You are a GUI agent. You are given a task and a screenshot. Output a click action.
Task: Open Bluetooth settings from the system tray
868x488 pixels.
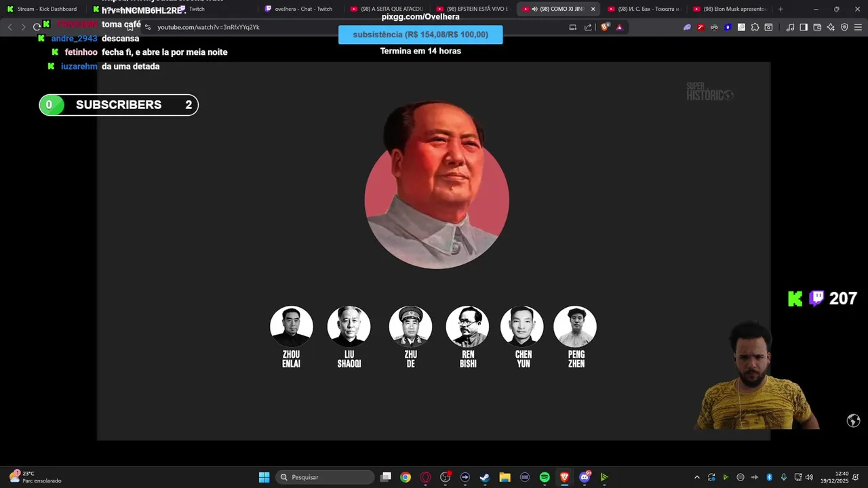click(x=769, y=477)
